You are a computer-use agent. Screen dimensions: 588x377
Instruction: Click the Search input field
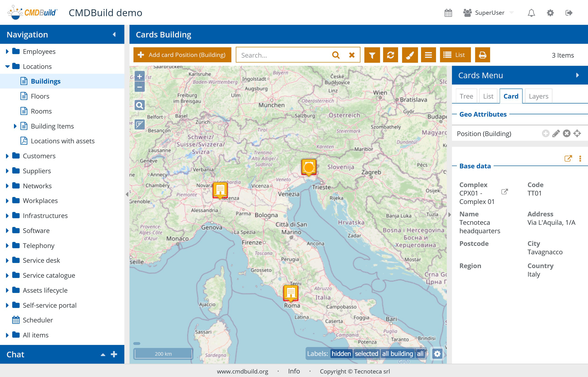tap(284, 55)
